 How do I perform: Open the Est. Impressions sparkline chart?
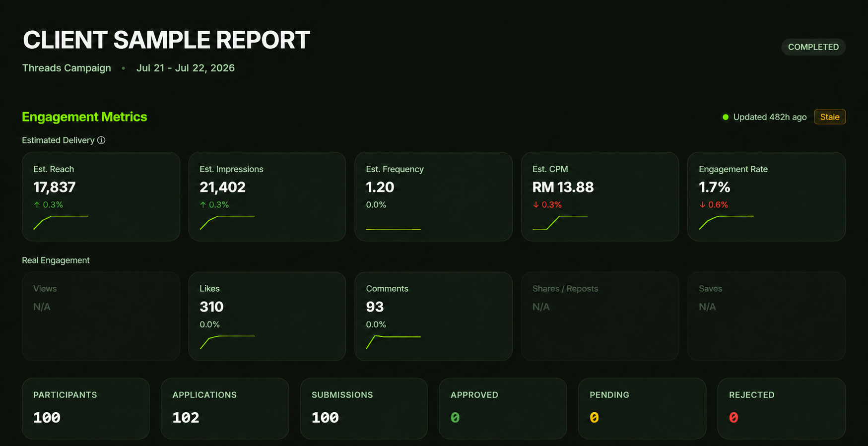227,223
